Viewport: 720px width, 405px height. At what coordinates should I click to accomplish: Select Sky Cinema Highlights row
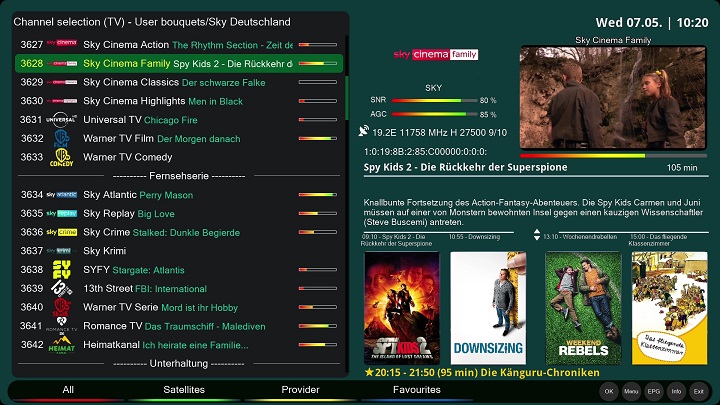pyautogui.click(x=179, y=101)
